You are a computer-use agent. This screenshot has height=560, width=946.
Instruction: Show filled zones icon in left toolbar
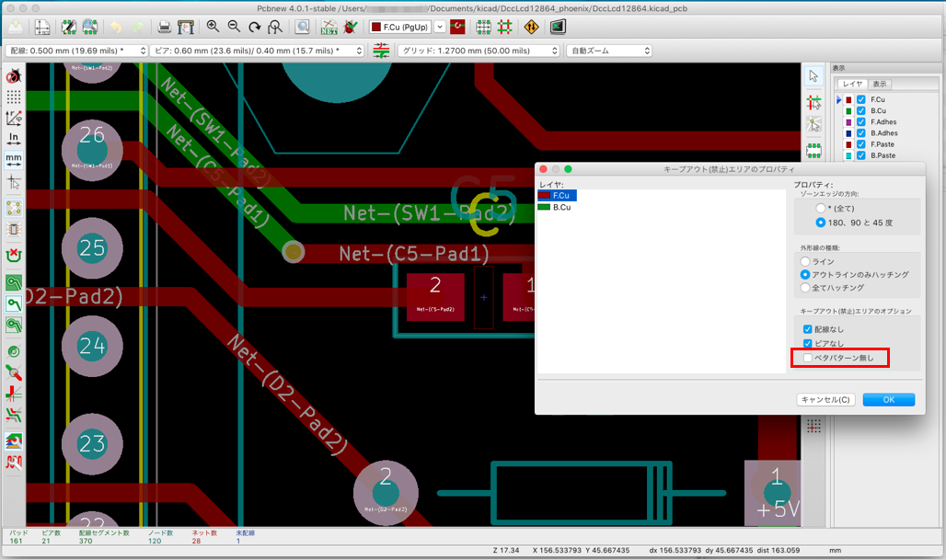point(13,282)
